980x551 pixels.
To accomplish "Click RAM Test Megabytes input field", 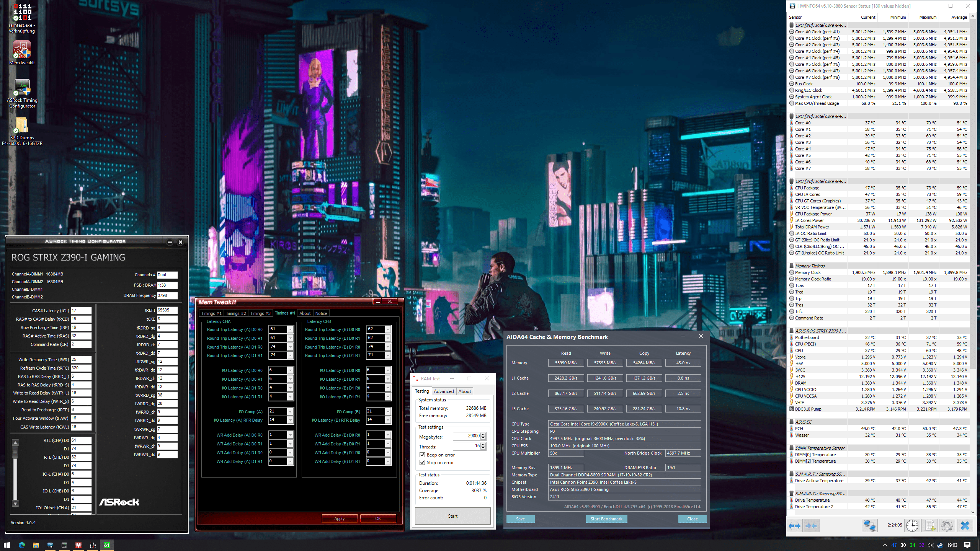I will pos(467,436).
